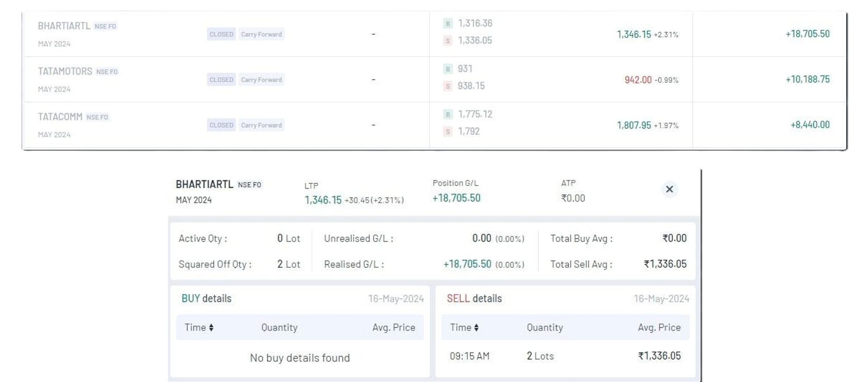Click sell price 1,792 in TATACOMM row
868x382 pixels.
[x=469, y=132]
